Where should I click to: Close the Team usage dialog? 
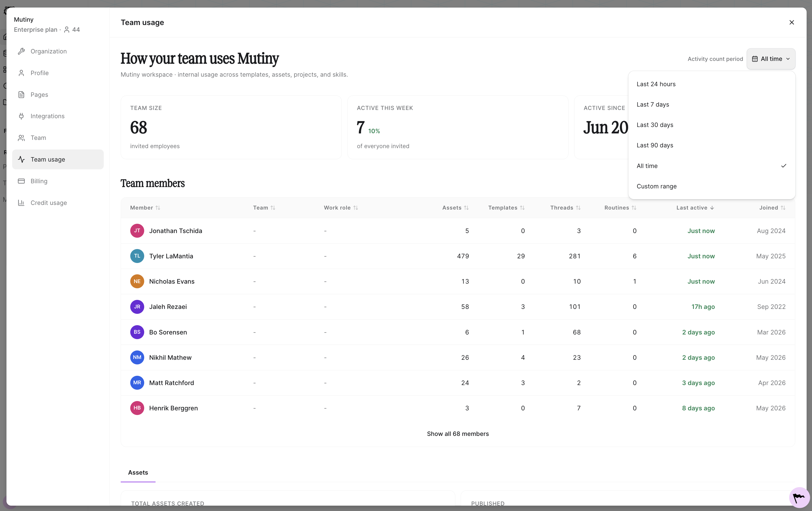click(792, 22)
